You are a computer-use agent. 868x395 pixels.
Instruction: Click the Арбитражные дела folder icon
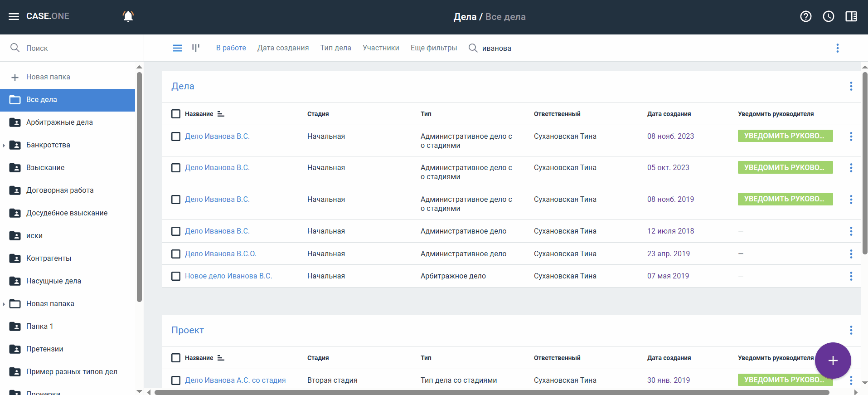(x=15, y=122)
